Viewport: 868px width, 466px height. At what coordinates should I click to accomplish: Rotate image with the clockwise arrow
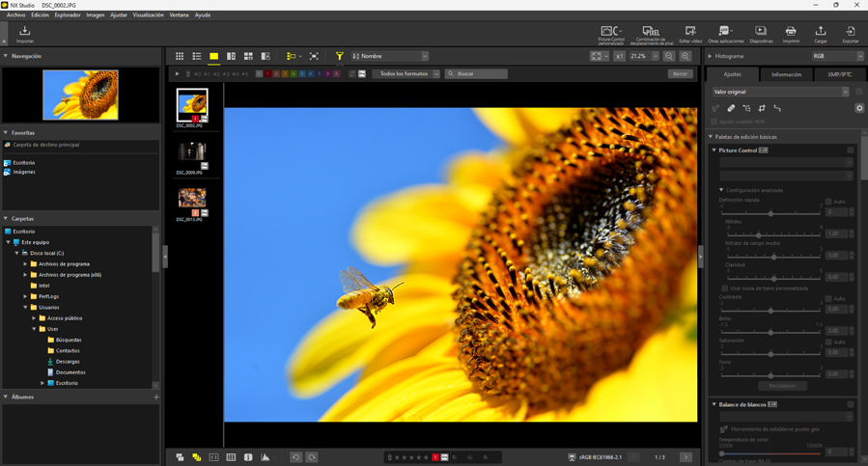312,457
